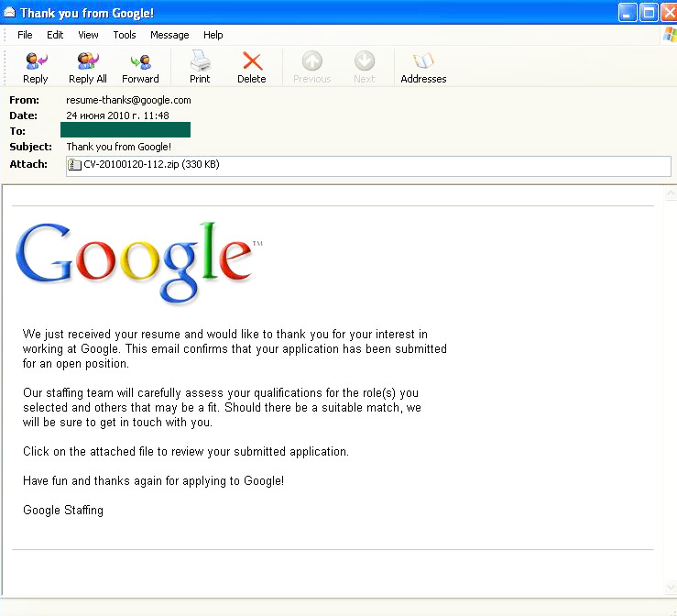
Task: Open the Help menu
Action: coord(213,35)
